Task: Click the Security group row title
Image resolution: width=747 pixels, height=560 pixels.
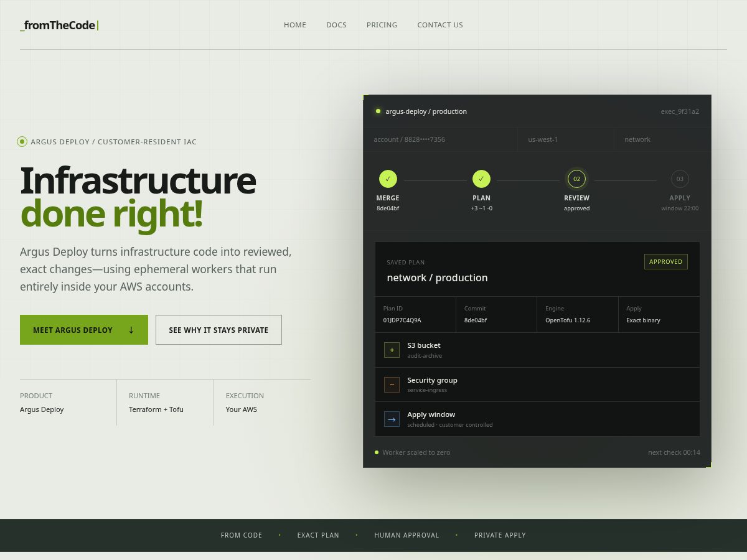Action: [x=432, y=380]
